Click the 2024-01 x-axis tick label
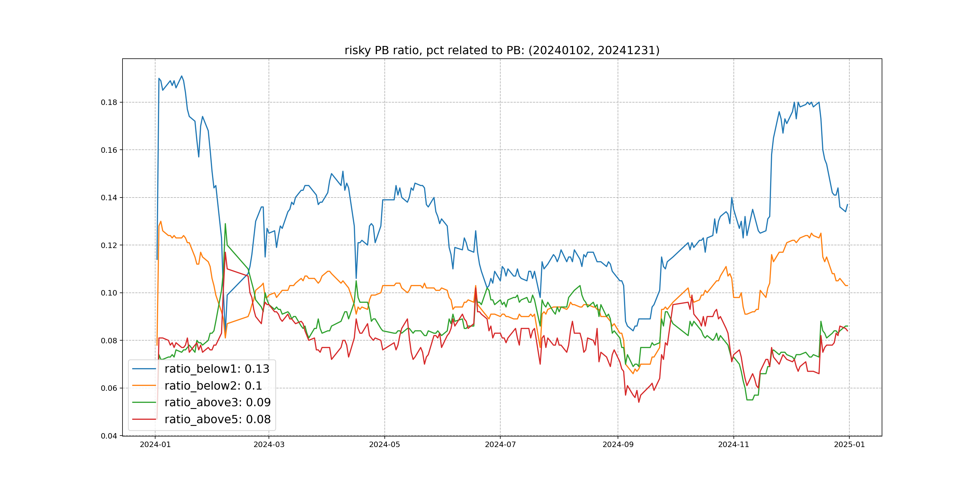 (155, 445)
